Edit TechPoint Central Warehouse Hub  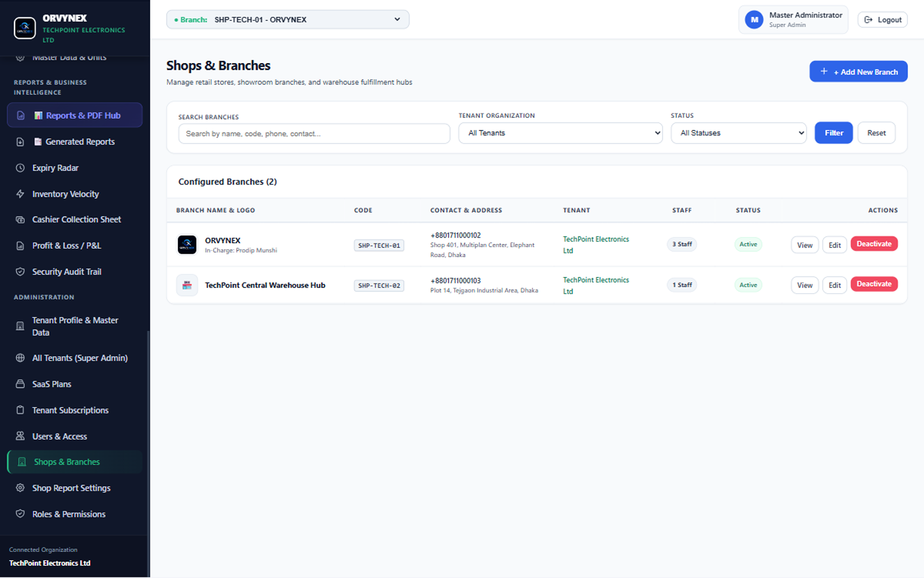(834, 285)
